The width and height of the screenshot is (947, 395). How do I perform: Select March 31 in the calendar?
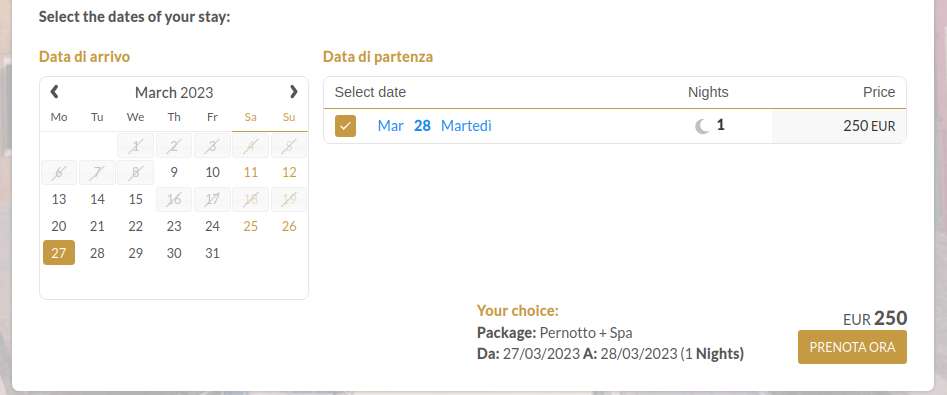213,253
